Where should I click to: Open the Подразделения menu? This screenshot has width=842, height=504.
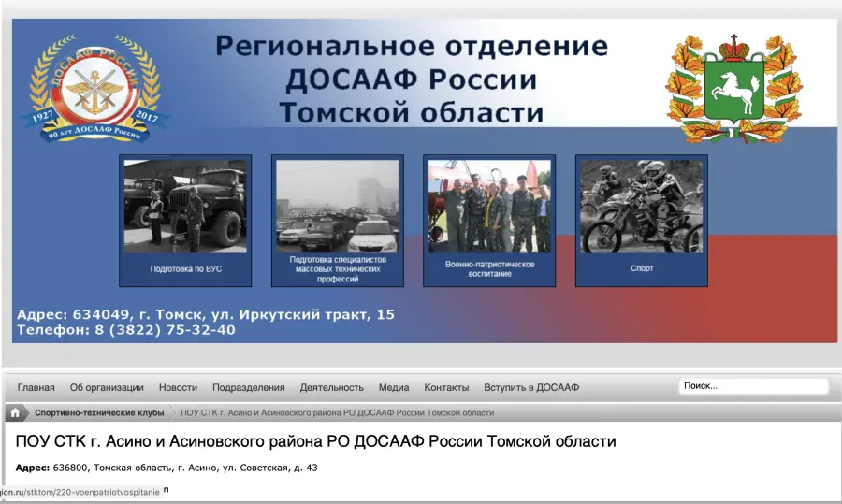(249, 387)
